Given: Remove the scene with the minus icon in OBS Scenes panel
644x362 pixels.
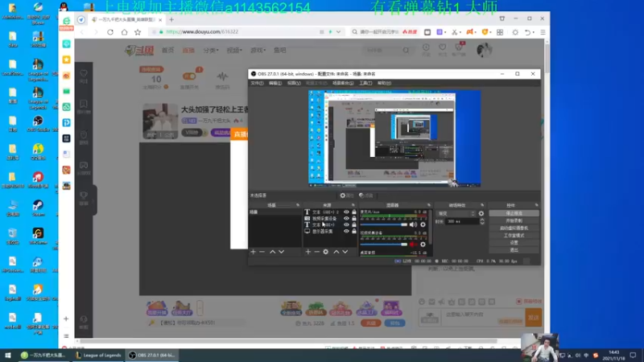Looking at the screenshot, I should point(262,252).
